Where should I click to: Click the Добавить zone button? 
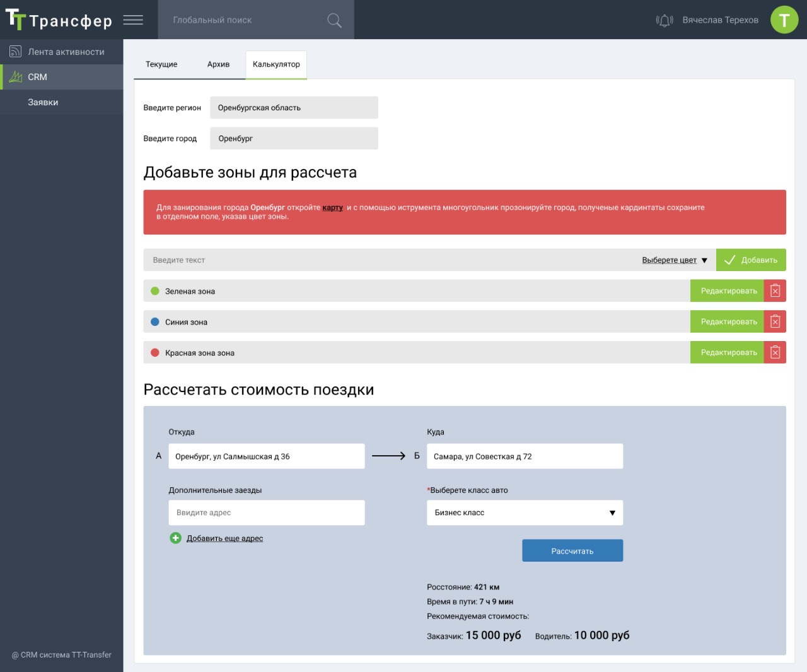(751, 260)
